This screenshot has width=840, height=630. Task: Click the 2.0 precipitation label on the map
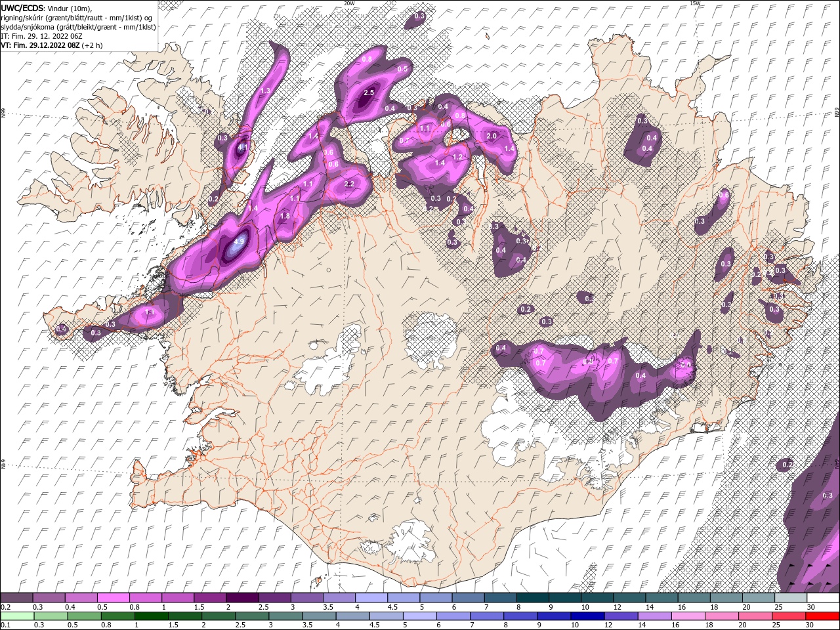pyautogui.click(x=492, y=136)
